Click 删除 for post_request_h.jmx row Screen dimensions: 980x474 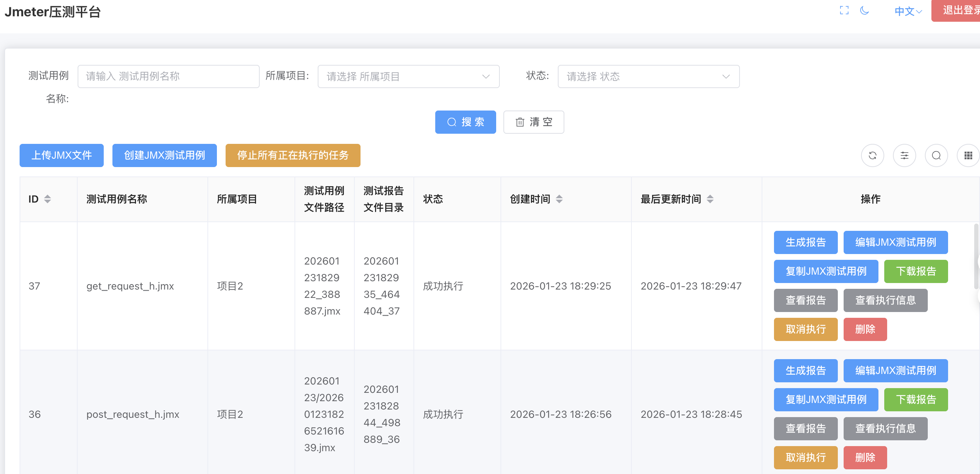pyautogui.click(x=865, y=457)
